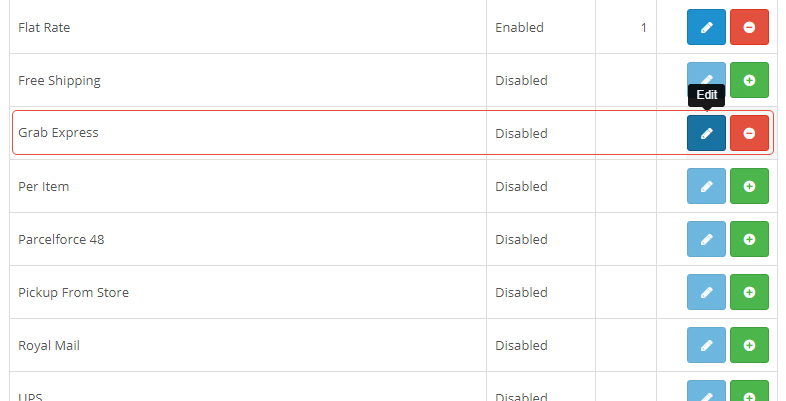
Task: Click the Royal Mail Disabled status
Action: coord(521,345)
